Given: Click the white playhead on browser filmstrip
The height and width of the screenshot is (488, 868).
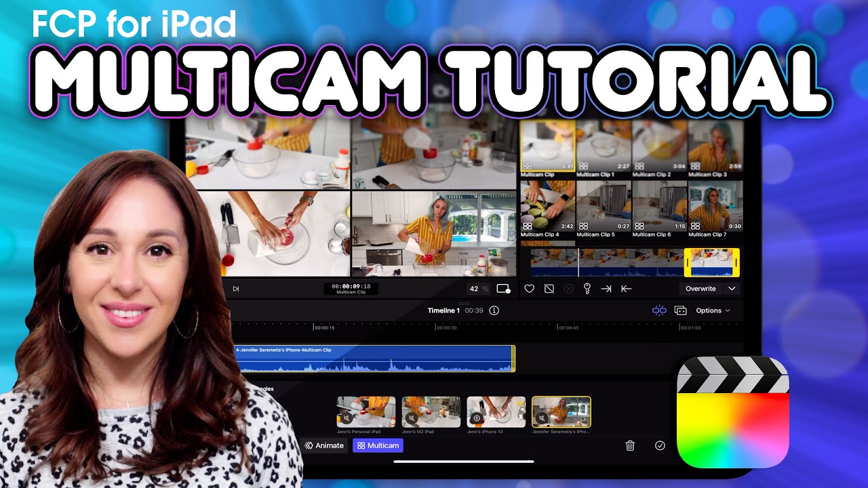Looking at the screenshot, I should (578, 262).
